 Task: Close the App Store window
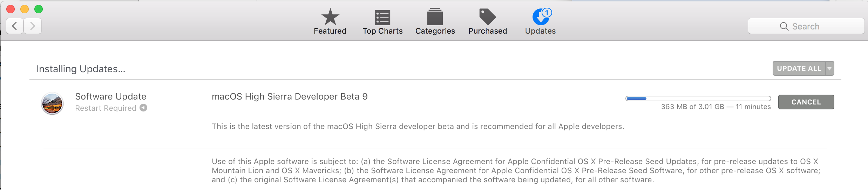pyautogui.click(x=11, y=9)
